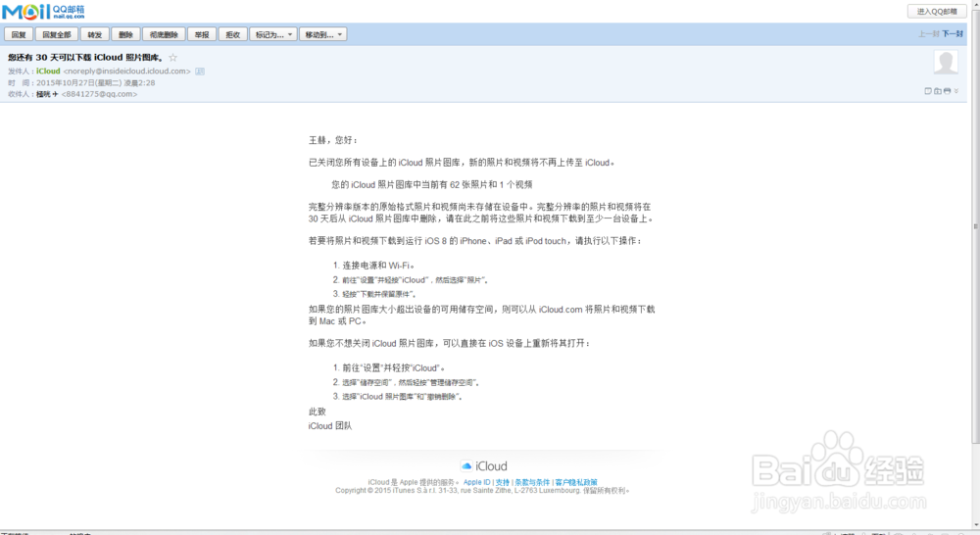
Task: Click the closing text 此致
Action: click(x=317, y=412)
